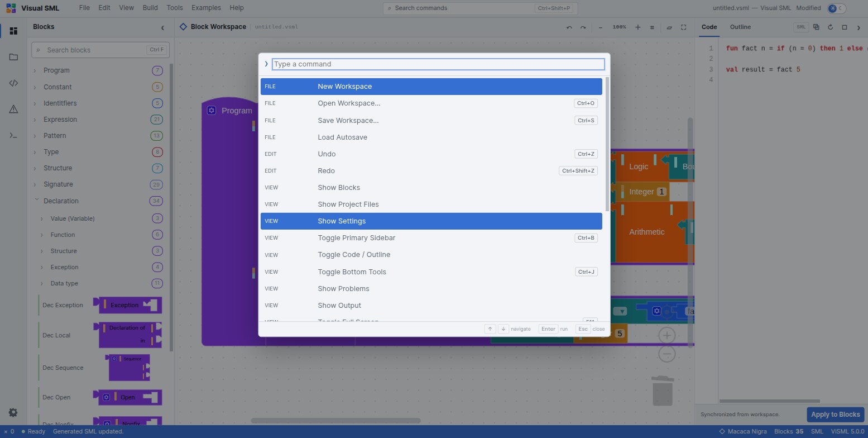Click the navigate up arrow key hint
The height and width of the screenshot is (438, 868).
490,328
